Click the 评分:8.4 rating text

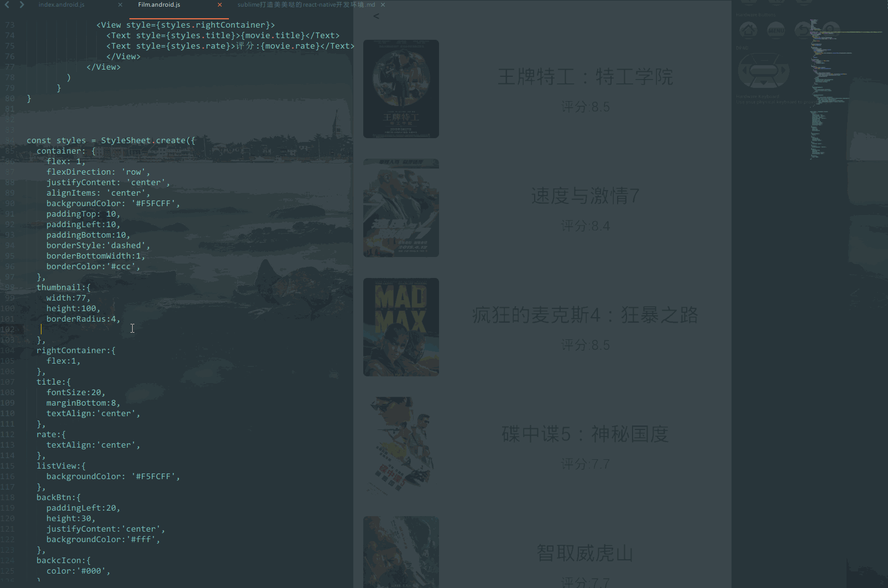[x=586, y=225]
